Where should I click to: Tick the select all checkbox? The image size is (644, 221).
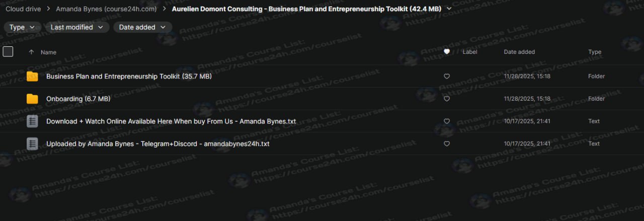[8, 51]
